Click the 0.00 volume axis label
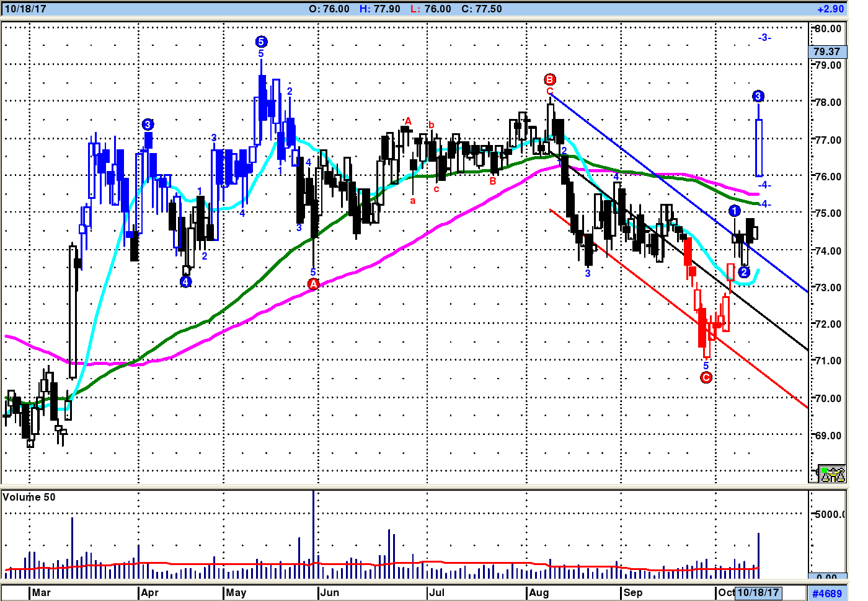 (x=827, y=577)
